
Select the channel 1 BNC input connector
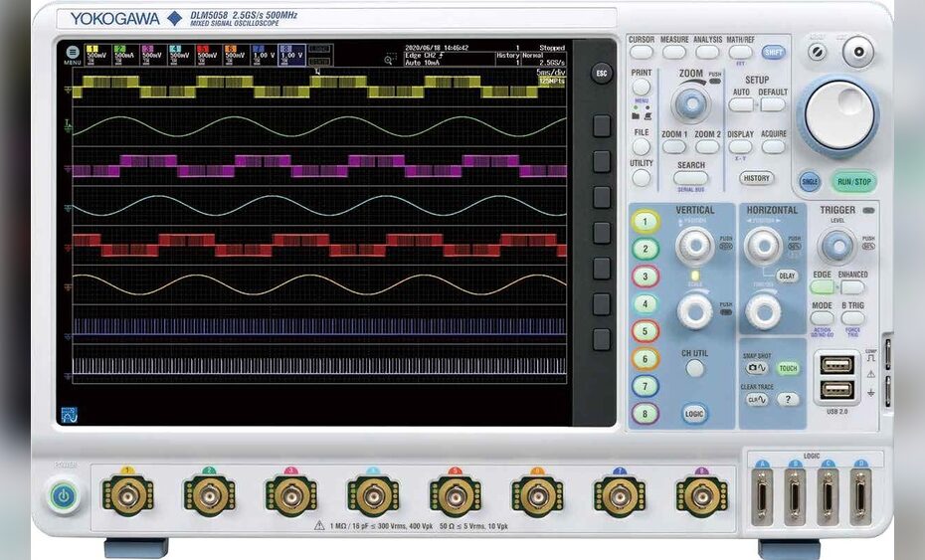click(x=127, y=497)
